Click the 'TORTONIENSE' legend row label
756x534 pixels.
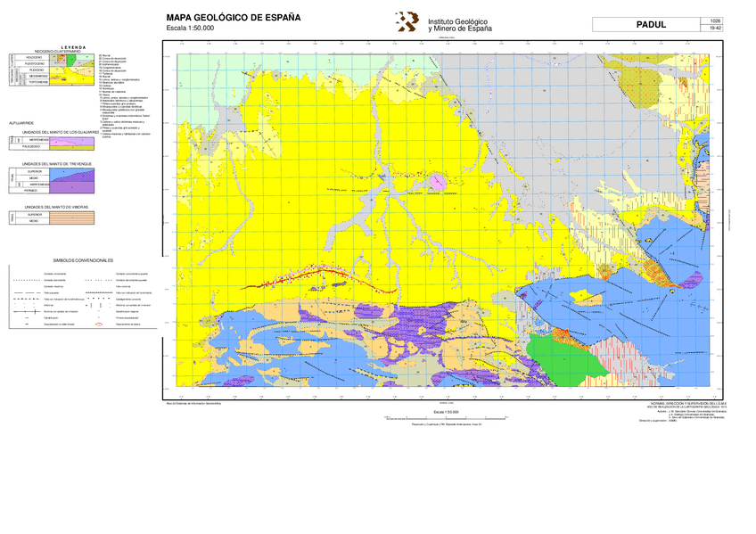click(x=38, y=82)
